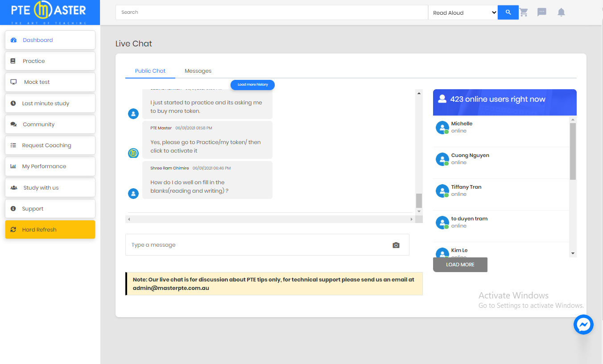603x364 pixels.
Task: Click the PTE Master logo
Action: [50, 12]
